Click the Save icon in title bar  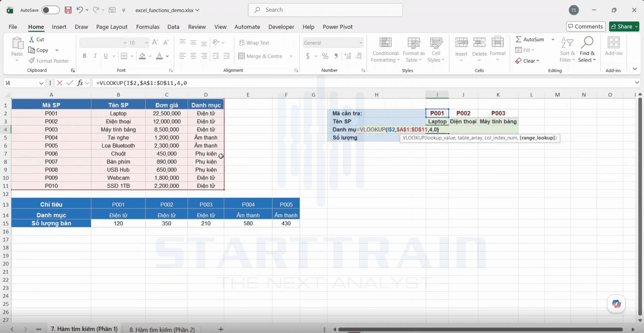(68, 10)
